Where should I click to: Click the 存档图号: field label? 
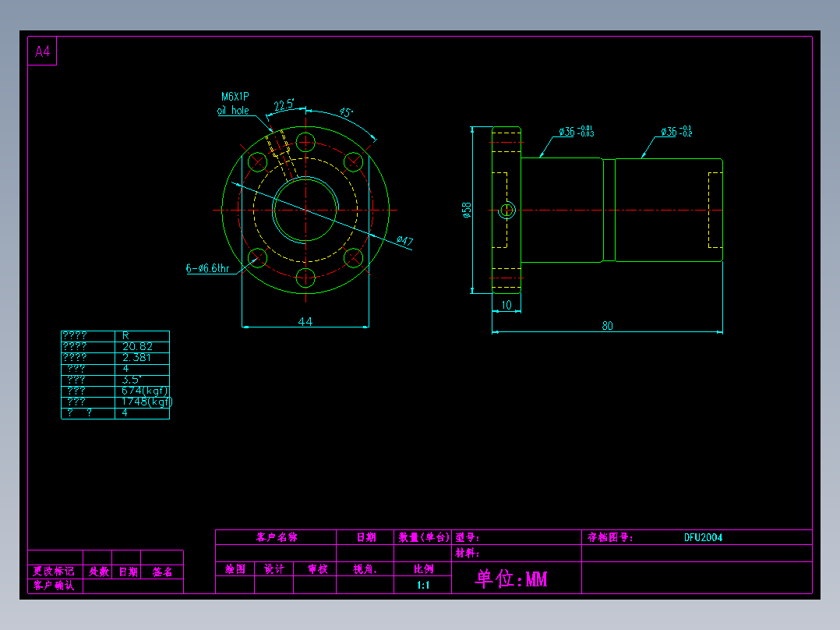(610, 537)
